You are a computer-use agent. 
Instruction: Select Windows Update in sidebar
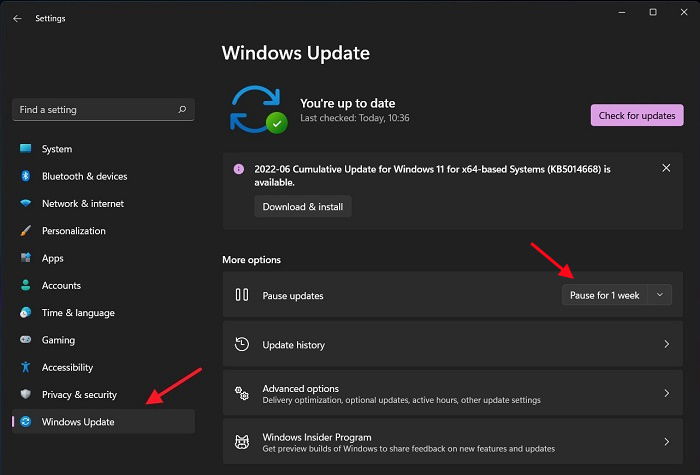tap(104, 421)
